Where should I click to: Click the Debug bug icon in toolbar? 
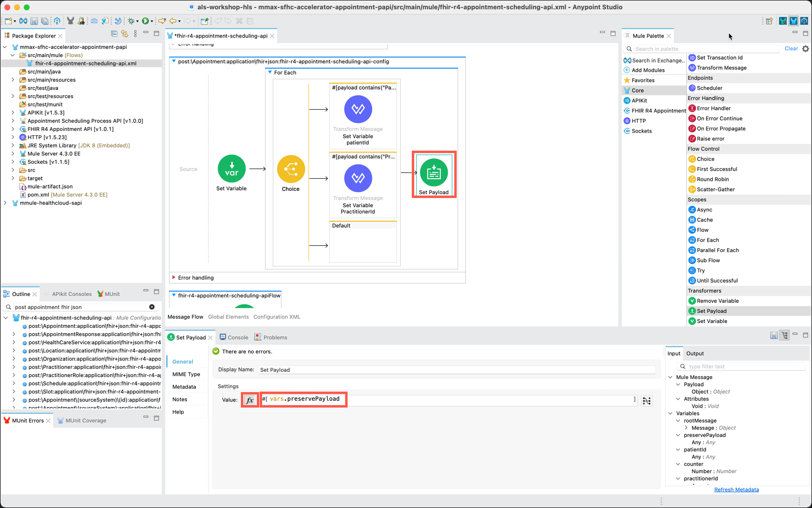click(x=131, y=21)
